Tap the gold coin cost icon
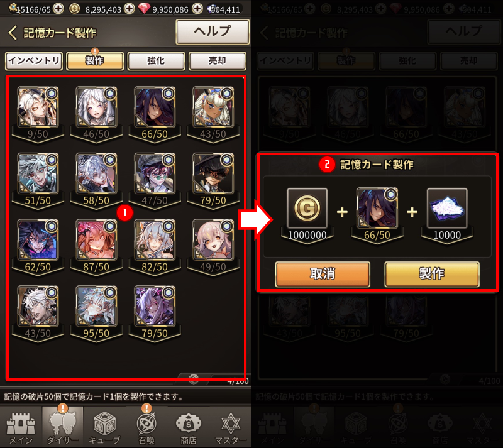Screen dimensions: 503x448 click(x=307, y=208)
